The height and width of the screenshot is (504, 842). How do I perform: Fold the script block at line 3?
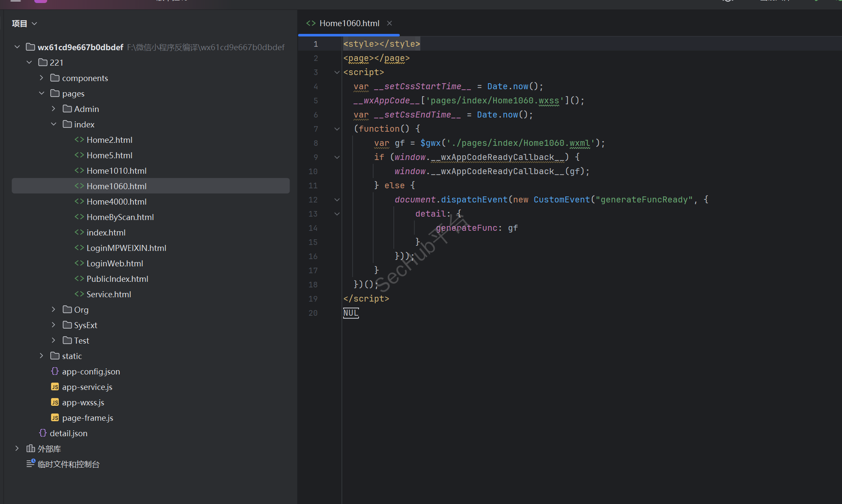(x=337, y=72)
